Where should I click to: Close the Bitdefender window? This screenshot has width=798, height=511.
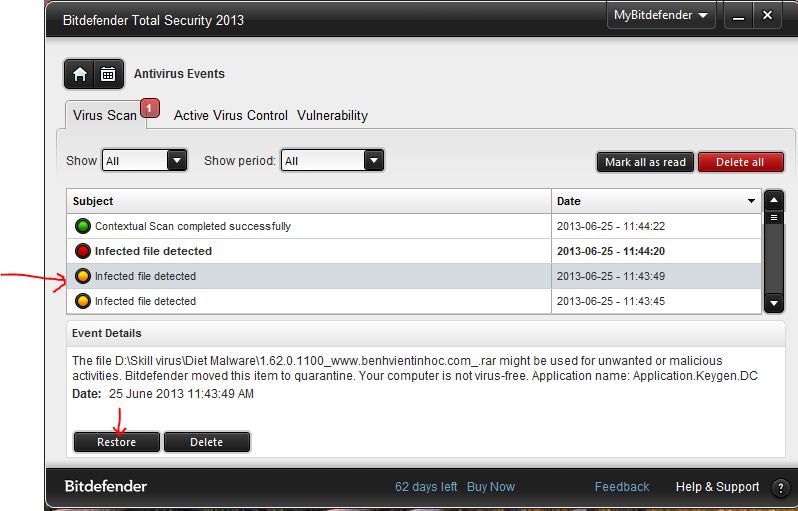(x=767, y=15)
